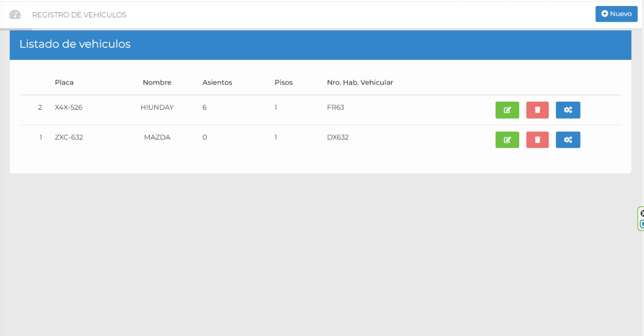Click the Nuevo button to add vehicle
Image resolution: width=644 pixels, height=336 pixels.
[x=616, y=14]
